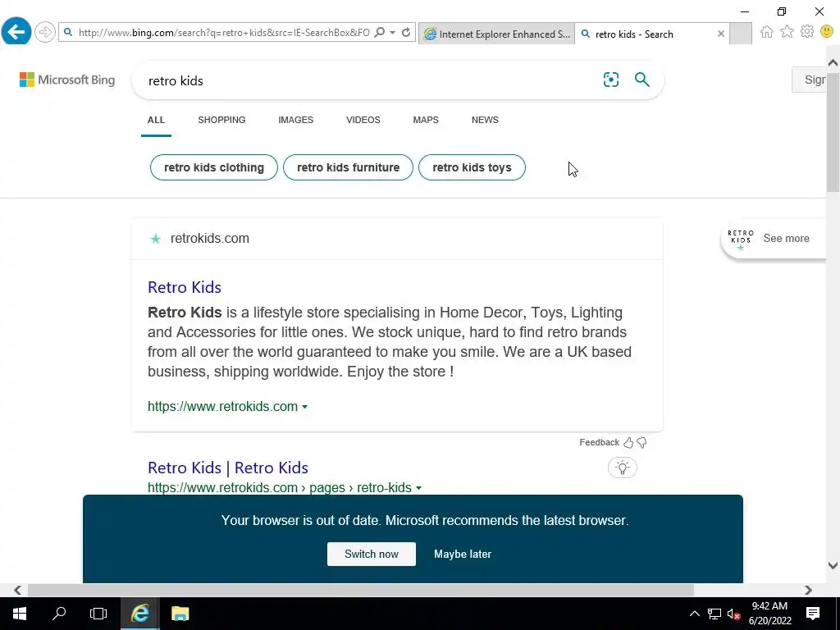Screen dimensions: 840x630
Task: Click the horizontal scrollbar right arrow
Action: coord(808,590)
